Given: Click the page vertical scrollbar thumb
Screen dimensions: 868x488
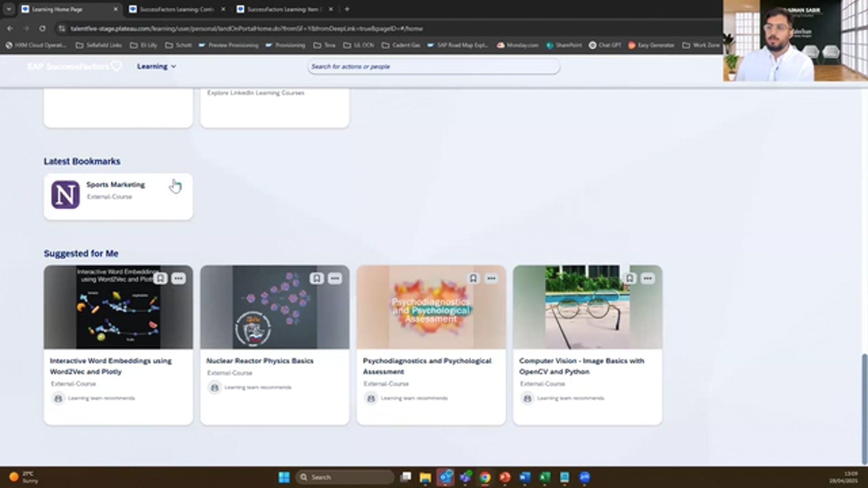Looking at the screenshot, I should coord(864,408).
